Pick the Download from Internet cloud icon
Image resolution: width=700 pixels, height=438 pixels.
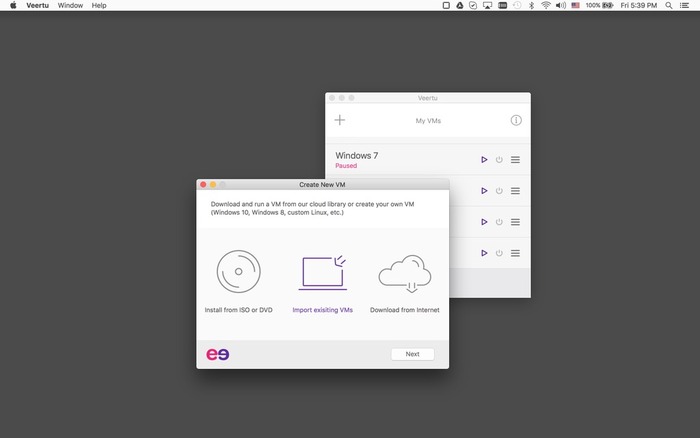[405, 274]
